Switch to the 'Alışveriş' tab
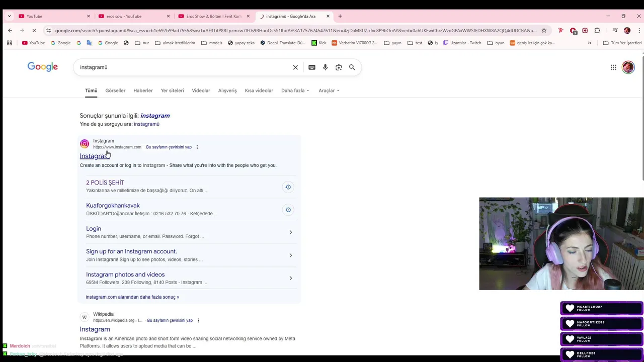Screen dimensions: 644x362 (x=227, y=90)
